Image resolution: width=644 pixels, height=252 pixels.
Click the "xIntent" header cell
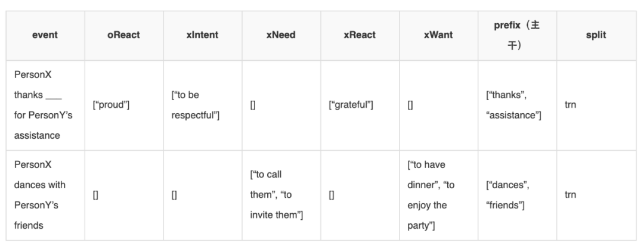(202, 35)
